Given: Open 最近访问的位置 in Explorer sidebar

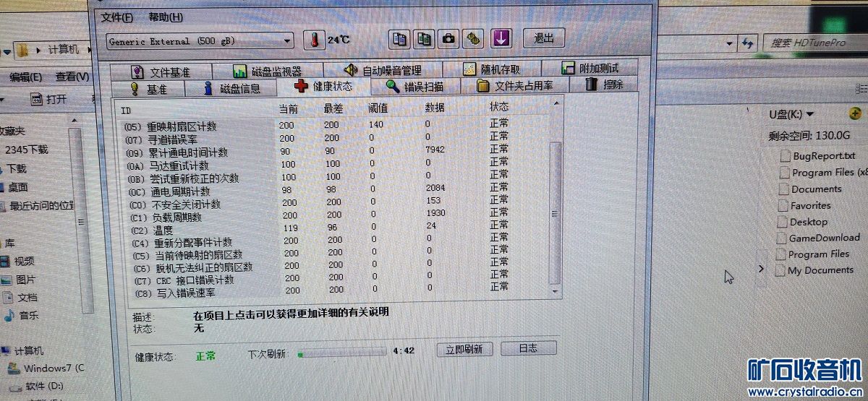Looking at the screenshot, I should [x=37, y=206].
